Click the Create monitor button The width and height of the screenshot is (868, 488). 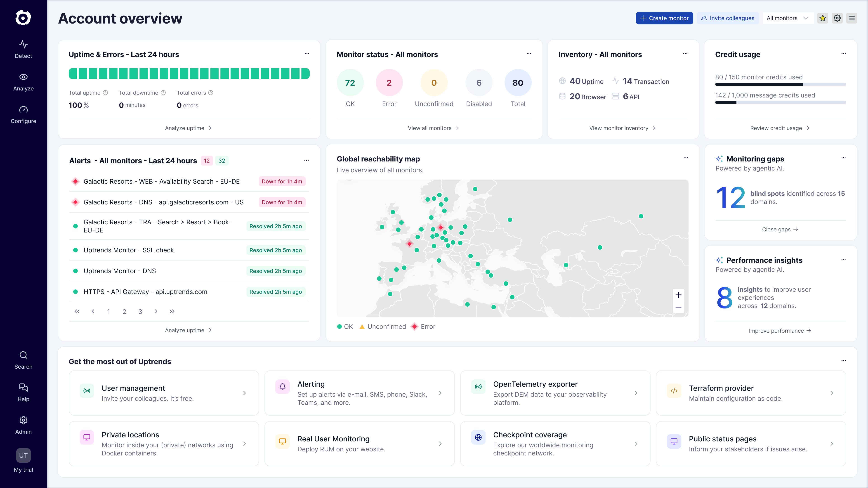click(x=664, y=18)
